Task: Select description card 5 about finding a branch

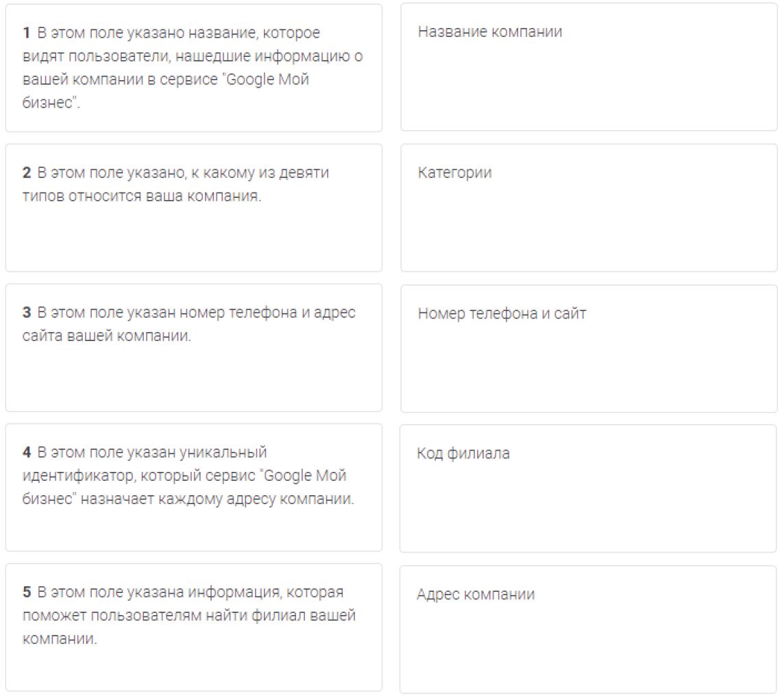Action: click(193, 627)
